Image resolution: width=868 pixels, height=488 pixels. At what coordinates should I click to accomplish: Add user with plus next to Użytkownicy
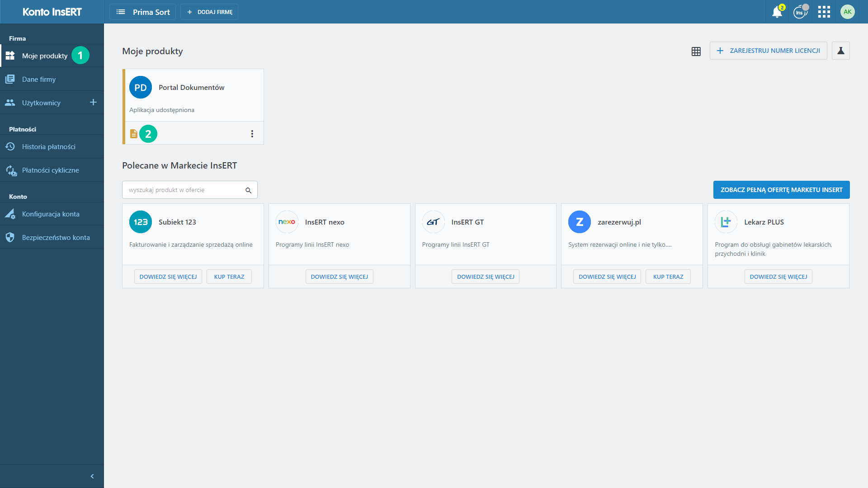[93, 103]
